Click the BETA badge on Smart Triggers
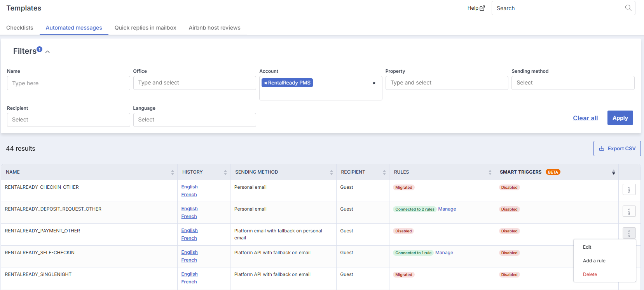 click(x=553, y=172)
